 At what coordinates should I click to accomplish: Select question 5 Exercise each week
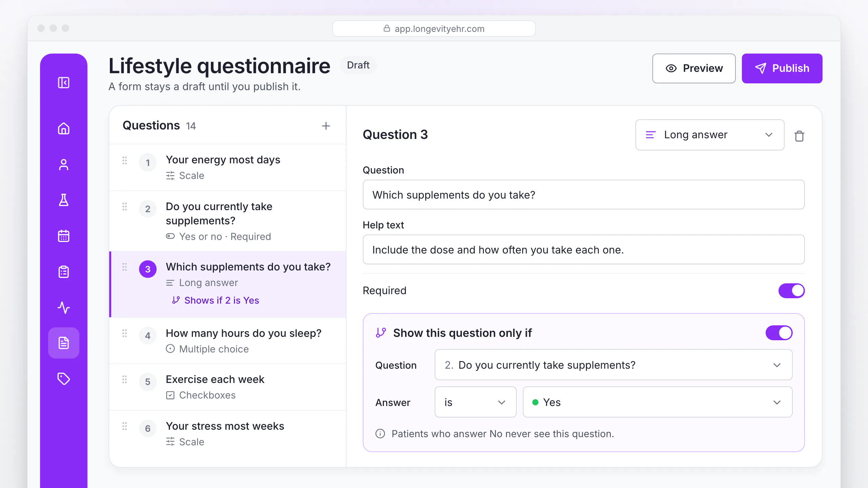click(228, 387)
